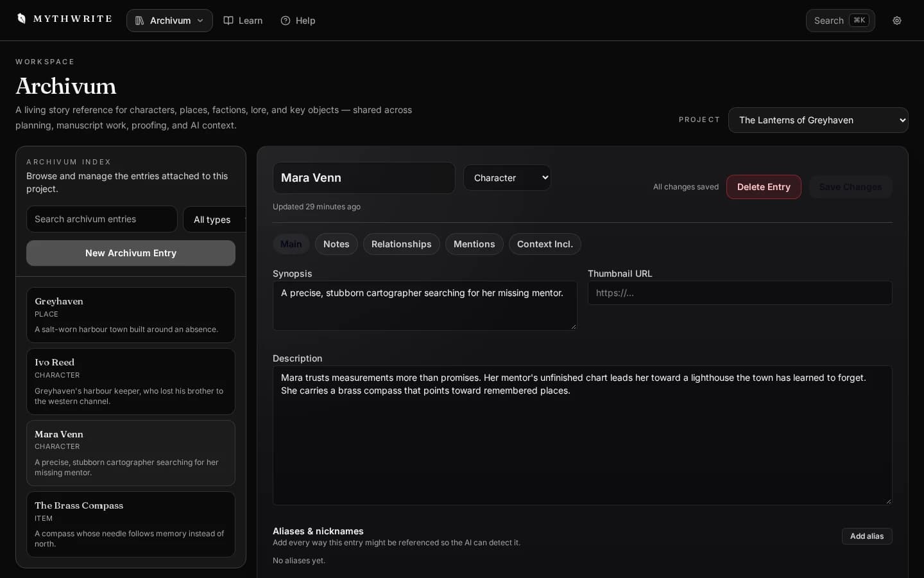
Task: Click the Synopsis textarea resize handle
Action: 573,326
